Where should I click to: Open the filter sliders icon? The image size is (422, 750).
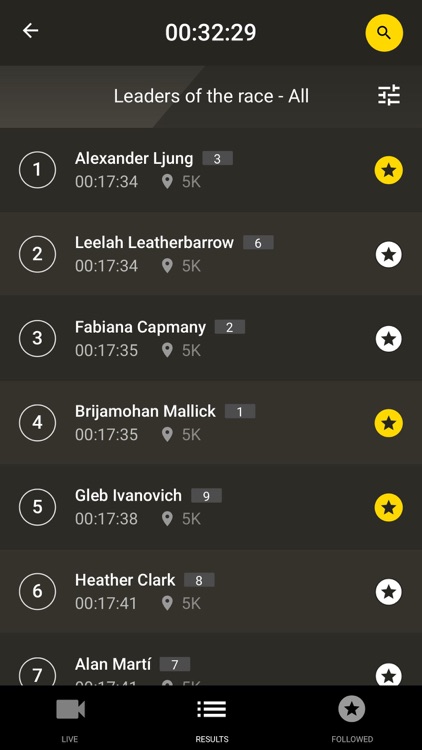point(389,95)
